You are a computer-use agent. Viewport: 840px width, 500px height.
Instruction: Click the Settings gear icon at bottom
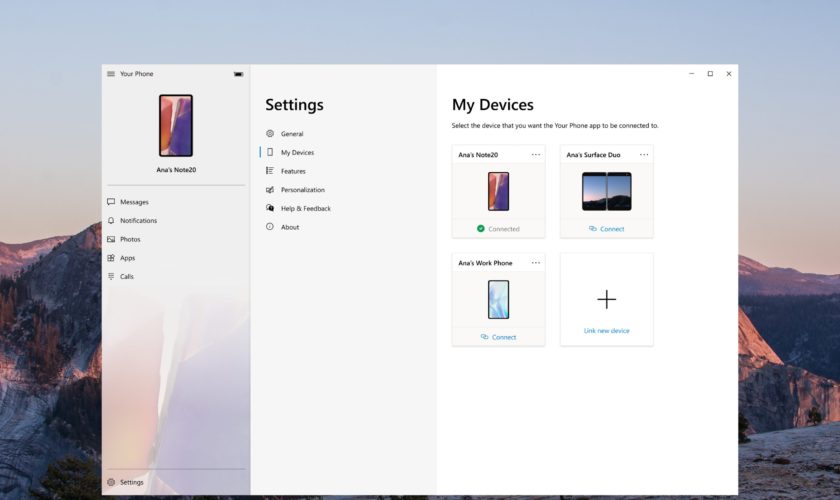tap(111, 482)
